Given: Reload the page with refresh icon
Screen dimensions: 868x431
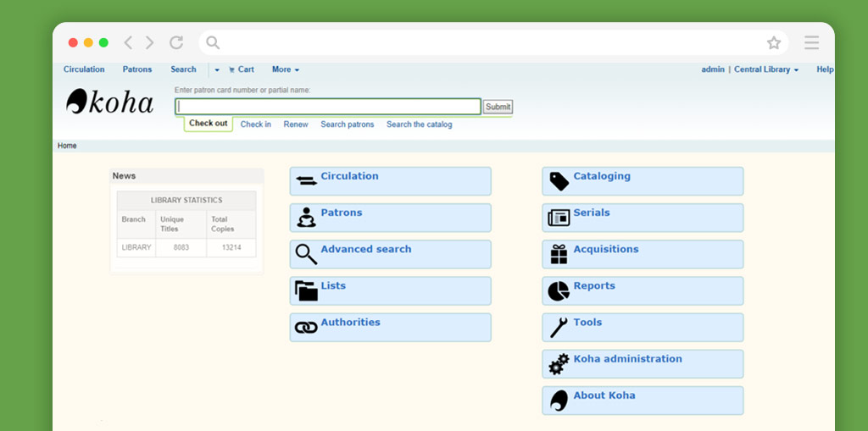Looking at the screenshot, I should [x=176, y=42].
